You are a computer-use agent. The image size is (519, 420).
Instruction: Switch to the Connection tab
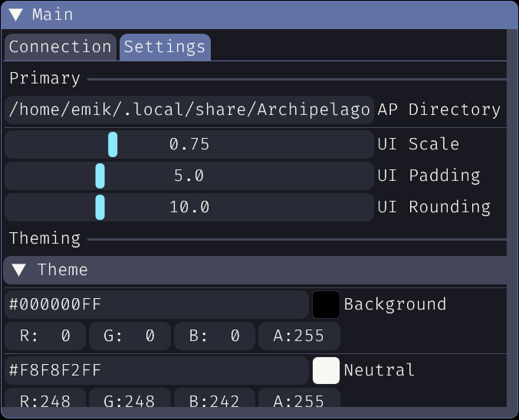pos(60,47)
